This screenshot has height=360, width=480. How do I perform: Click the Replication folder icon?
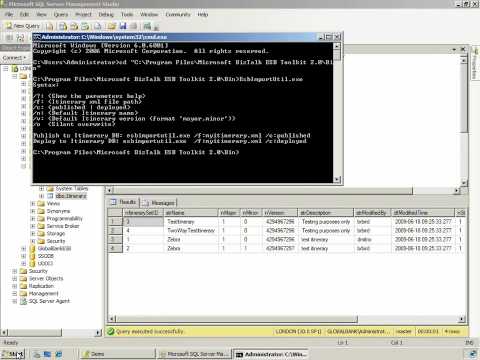(23, 286)
